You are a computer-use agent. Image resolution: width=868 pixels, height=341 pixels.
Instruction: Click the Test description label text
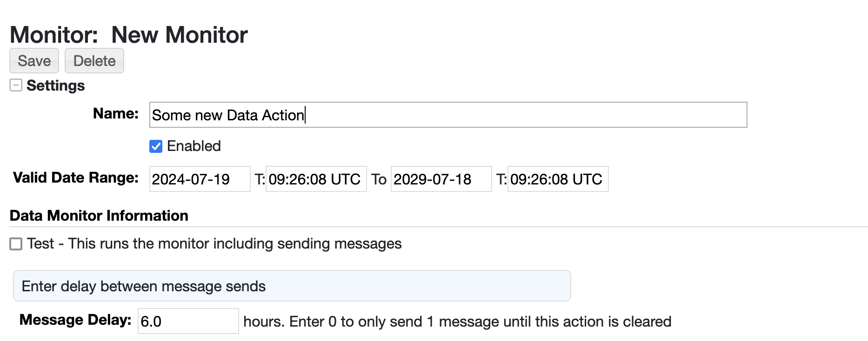tap(214, 244)
